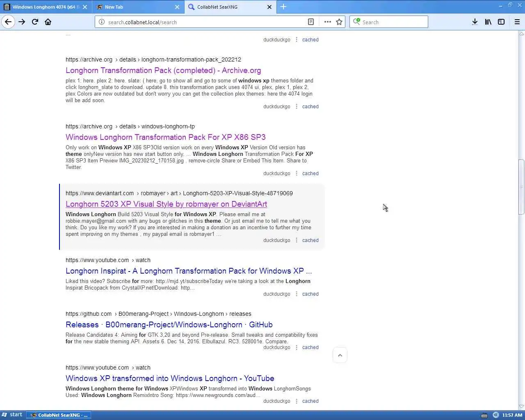Open the Downloads panel
The width and height of the screenshot is (525, 420).
click(x=475, y=22)
